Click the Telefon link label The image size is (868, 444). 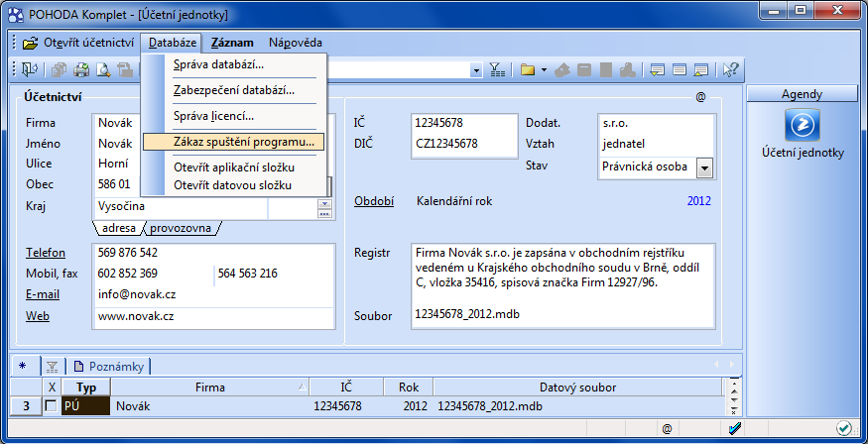pos(46,253)
